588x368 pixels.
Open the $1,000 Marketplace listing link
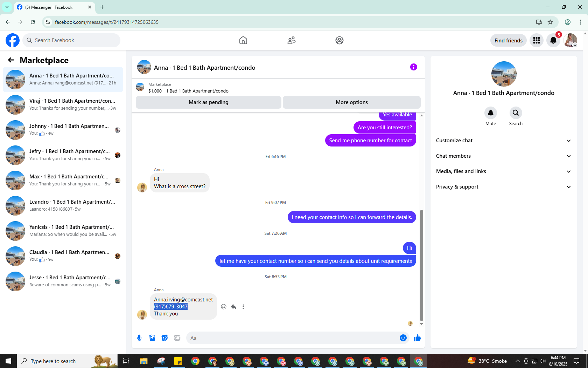click(188, 91)
